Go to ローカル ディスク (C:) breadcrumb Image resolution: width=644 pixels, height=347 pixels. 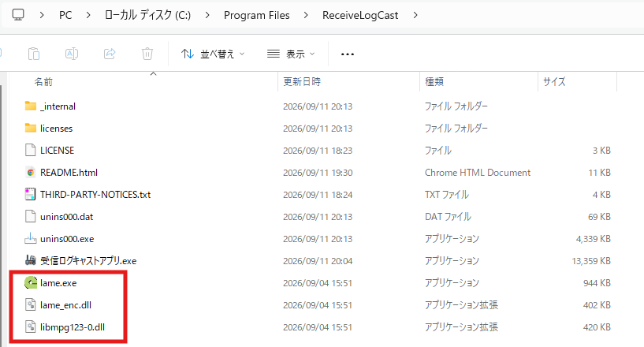coord(148,15)
